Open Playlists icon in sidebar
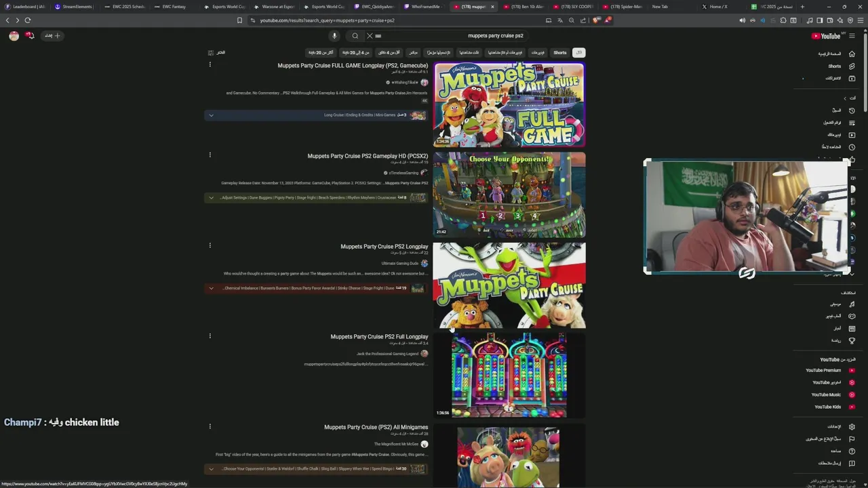This screenshot has height=488, width=868. pos(852,123)
